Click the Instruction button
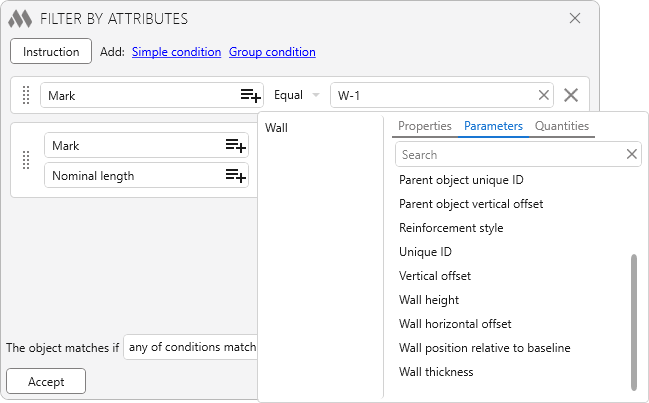Image resolution: width=649 pixels, height=403 pixels. (51, 51)
